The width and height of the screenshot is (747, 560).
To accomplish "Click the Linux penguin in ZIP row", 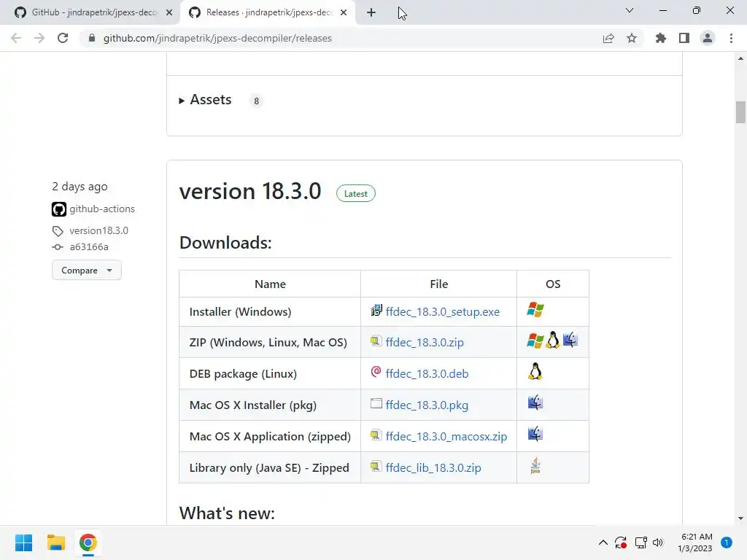I will pos(553,340).
